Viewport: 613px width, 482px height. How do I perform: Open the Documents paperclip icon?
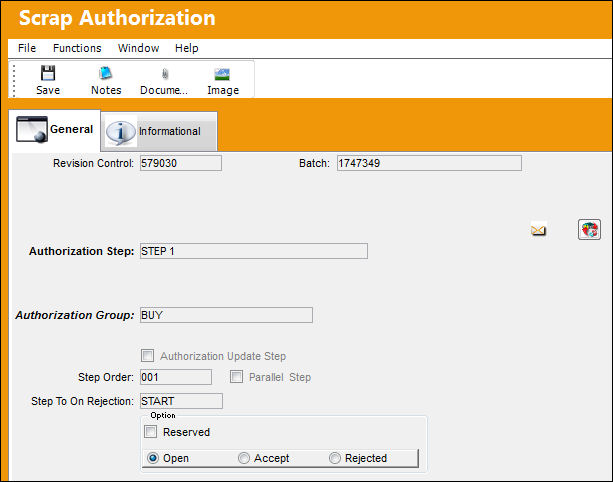[165, 73]
